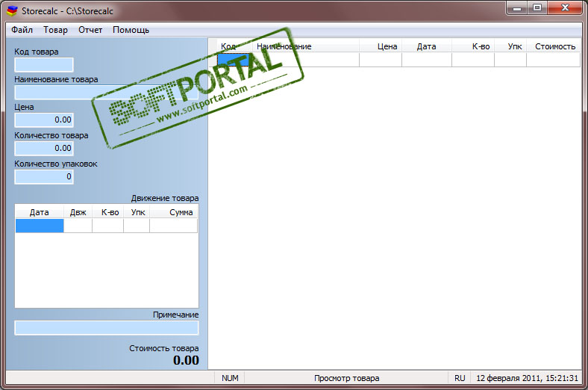Image resolution: width=588 pixels, height=390 pixels.
Task: Click the Дата header in Движение товара table
Action: coord(40,212)
